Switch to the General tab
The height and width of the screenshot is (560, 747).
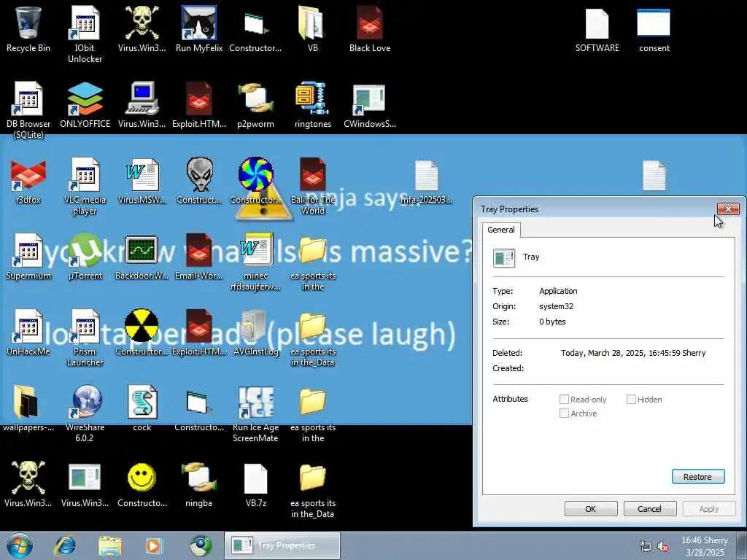point(500,230)
